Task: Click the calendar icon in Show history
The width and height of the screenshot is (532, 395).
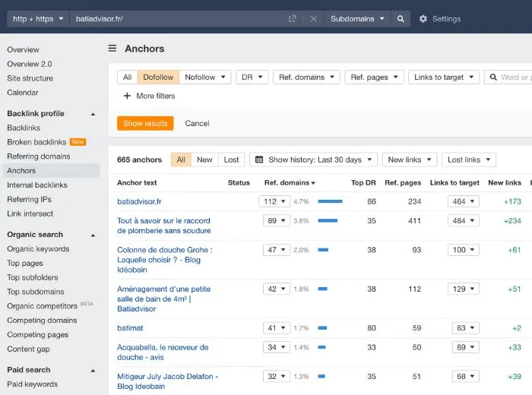Action: [x=259, y=160]
